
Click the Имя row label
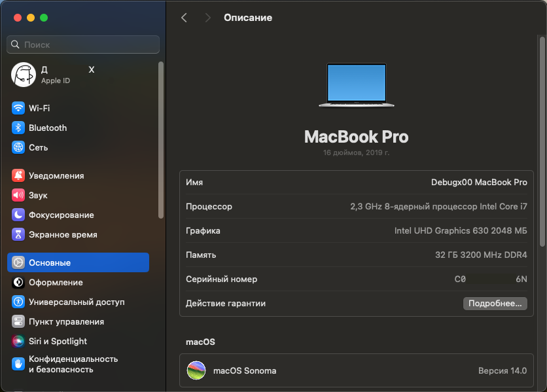pos(194,182)
